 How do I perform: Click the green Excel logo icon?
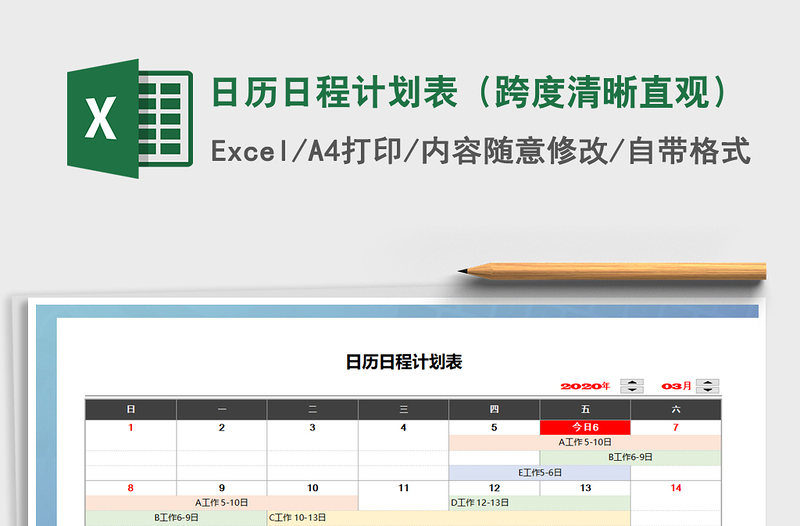point(130,118)
